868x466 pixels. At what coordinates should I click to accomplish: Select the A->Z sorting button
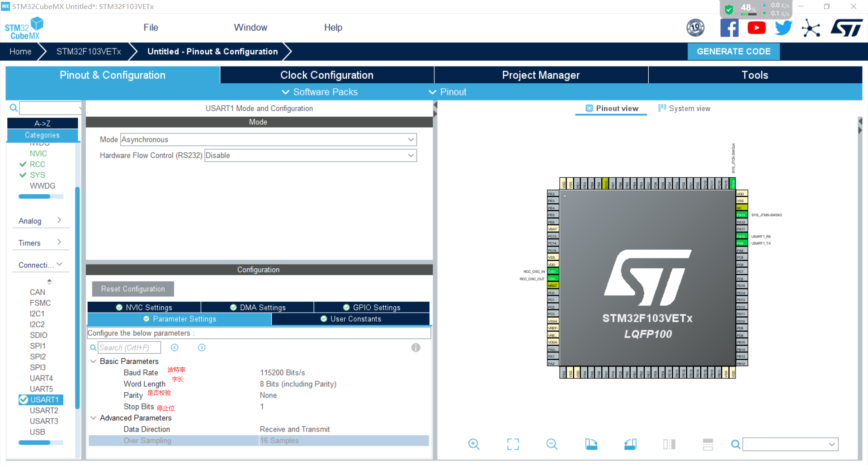[x=42, y=123]
